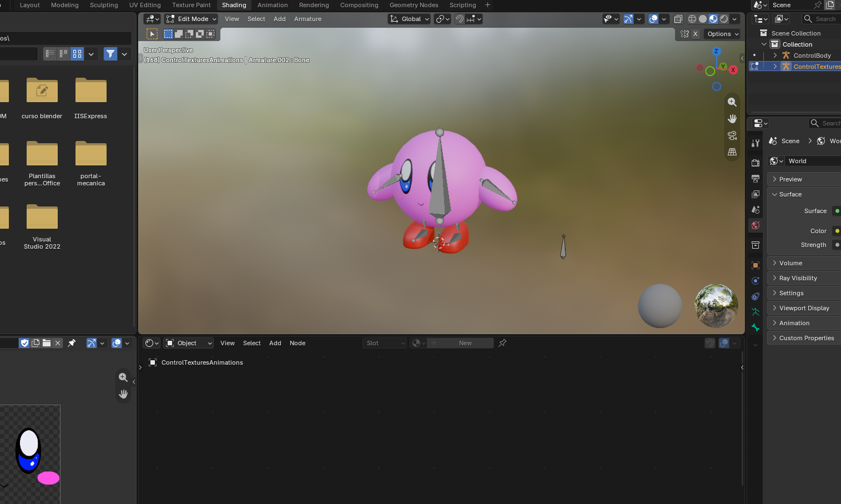This screenshot has width=841, height=504.
Task: Switch perspective/orthographic with the grid icon
Action: click(x=732, y=152)
